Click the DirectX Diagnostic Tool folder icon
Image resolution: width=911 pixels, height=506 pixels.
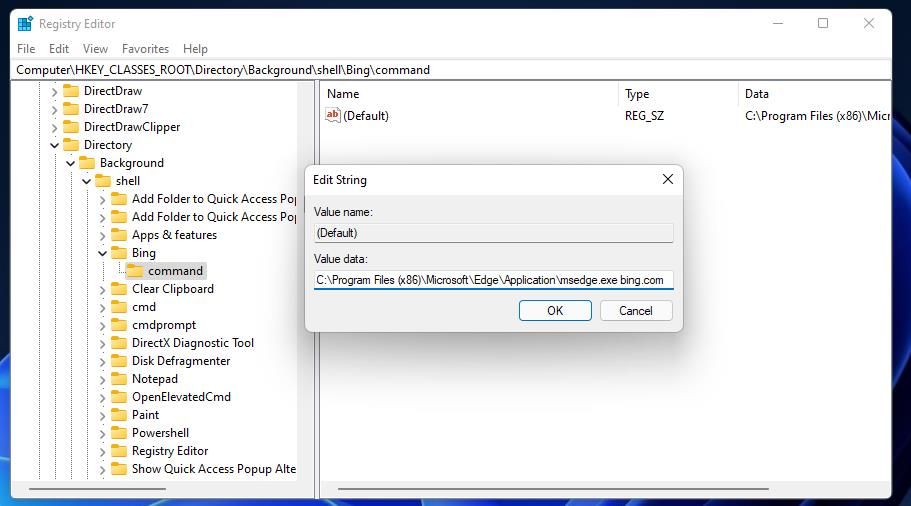(x=119, y=343)
